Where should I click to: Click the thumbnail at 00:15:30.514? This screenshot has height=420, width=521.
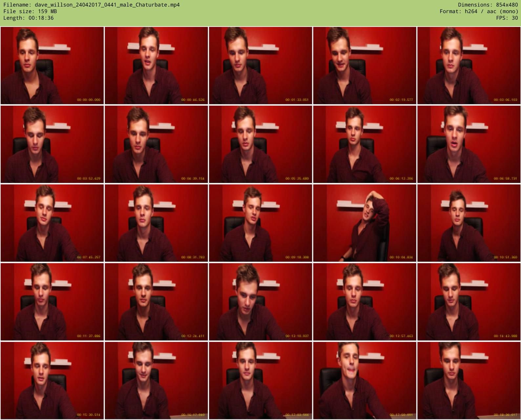(x=52, y=381)
